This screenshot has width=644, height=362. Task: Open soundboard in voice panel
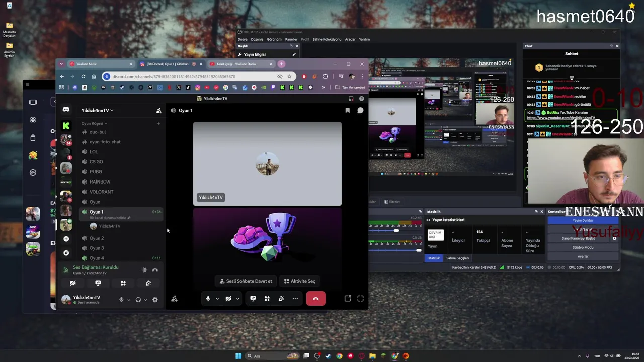coord(148,283)
